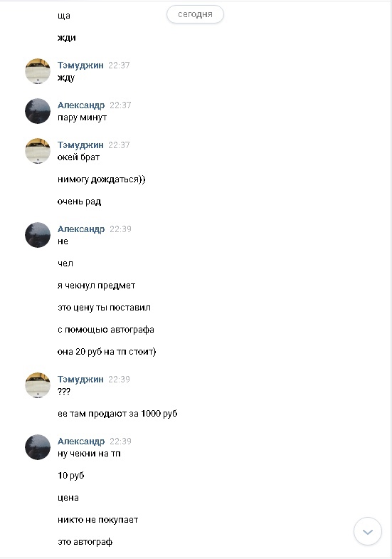Click the 22:39 timestamp next to Тэмуджин
The height and width of the screenshot is (559, 392).
[x=119, y=380]
